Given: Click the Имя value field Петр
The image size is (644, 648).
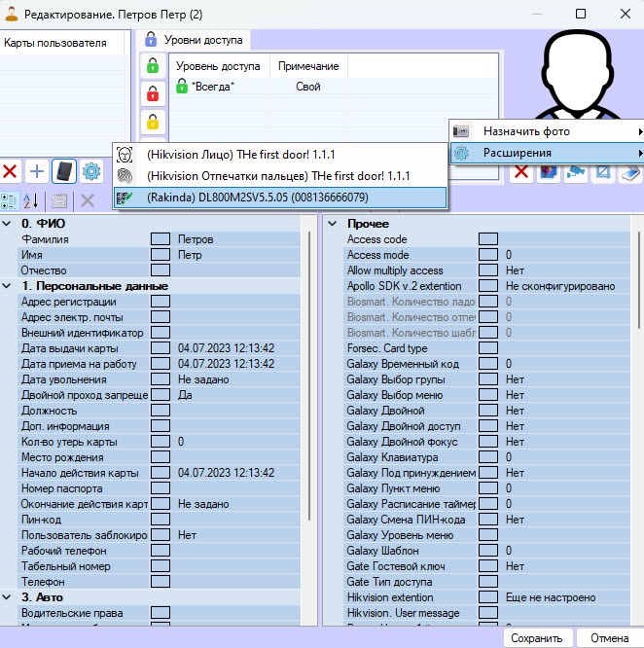Looking at the screenshot, I should (238, 255).
